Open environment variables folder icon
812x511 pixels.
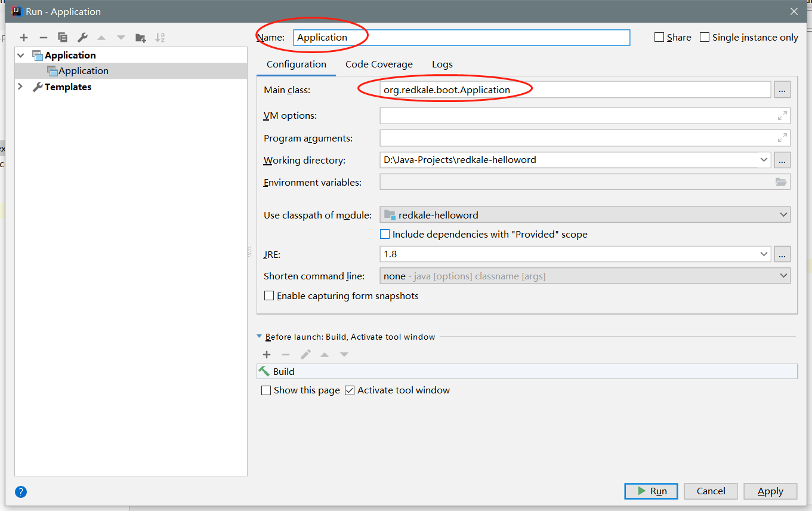pos(781,182)
